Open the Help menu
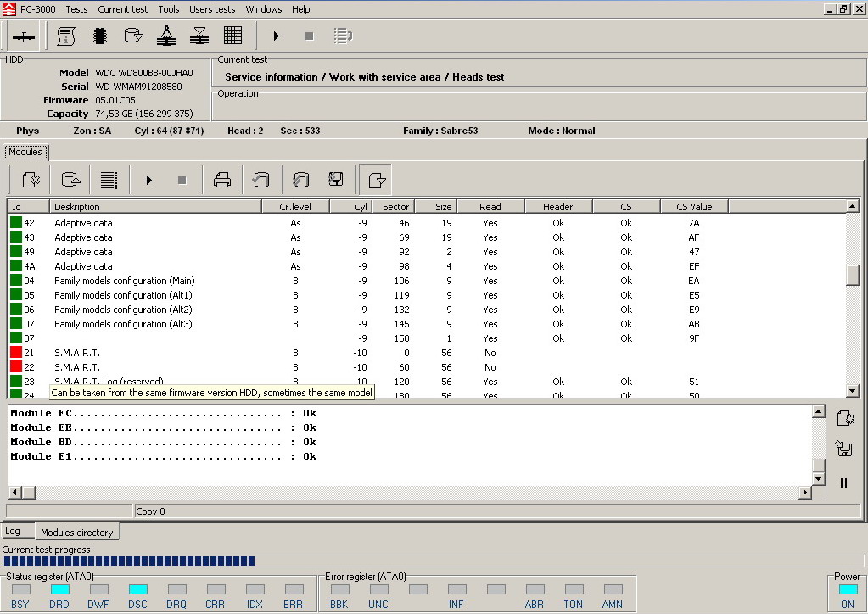Image resolution: width=868 pixels, height=614 pixels. pyautogui.click(x=300, y=9)
